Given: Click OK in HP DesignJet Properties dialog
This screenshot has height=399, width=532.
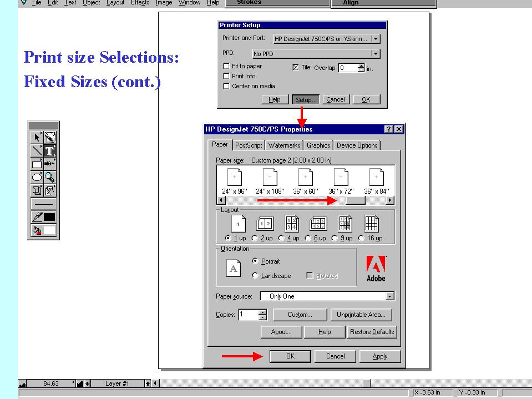Looking at the screenshot, I should tap(290, 356).
